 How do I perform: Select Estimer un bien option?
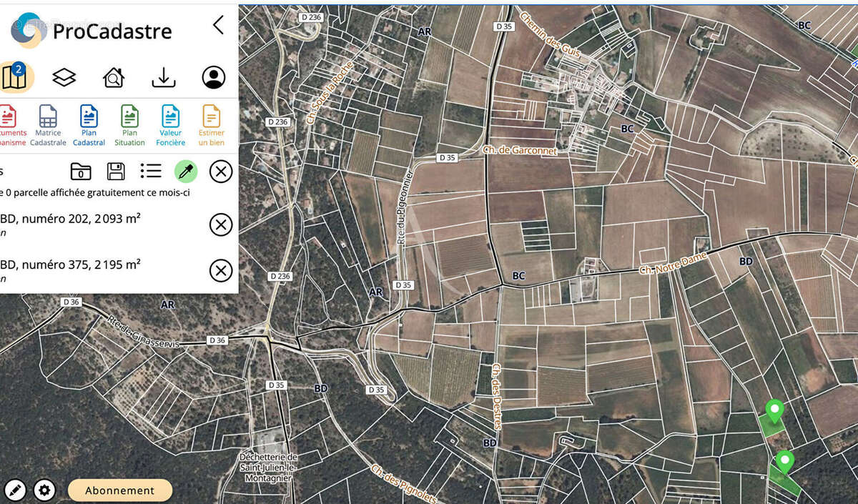point(211,125)
